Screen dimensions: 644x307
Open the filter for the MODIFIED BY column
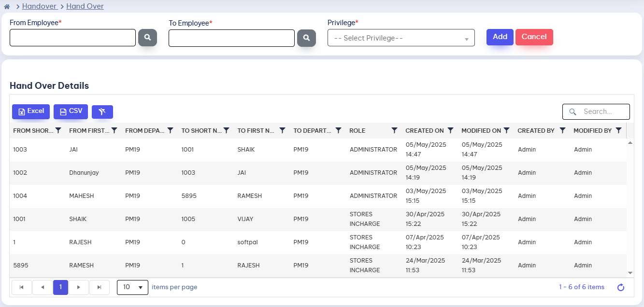point(618,130)
